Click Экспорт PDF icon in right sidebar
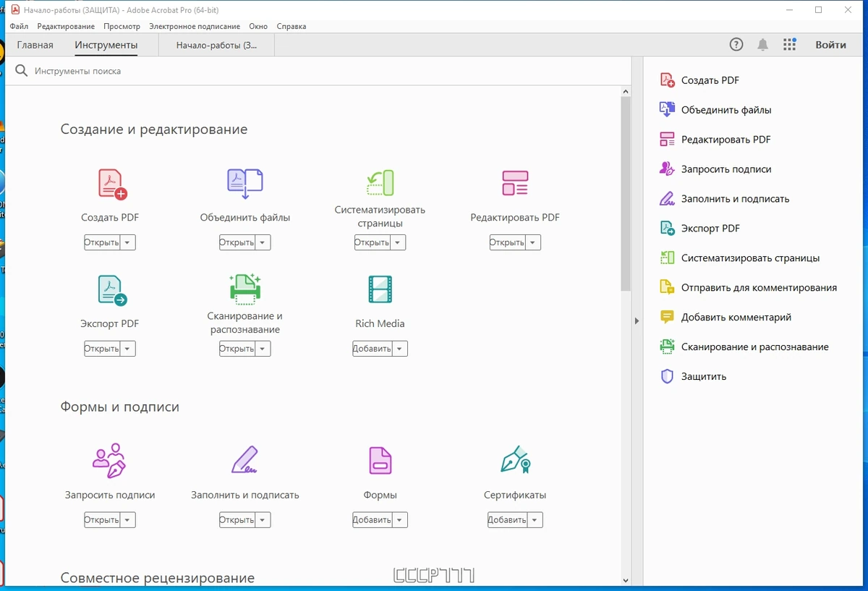The width and height of the screenshot is (868, 591). click(667, 229)
